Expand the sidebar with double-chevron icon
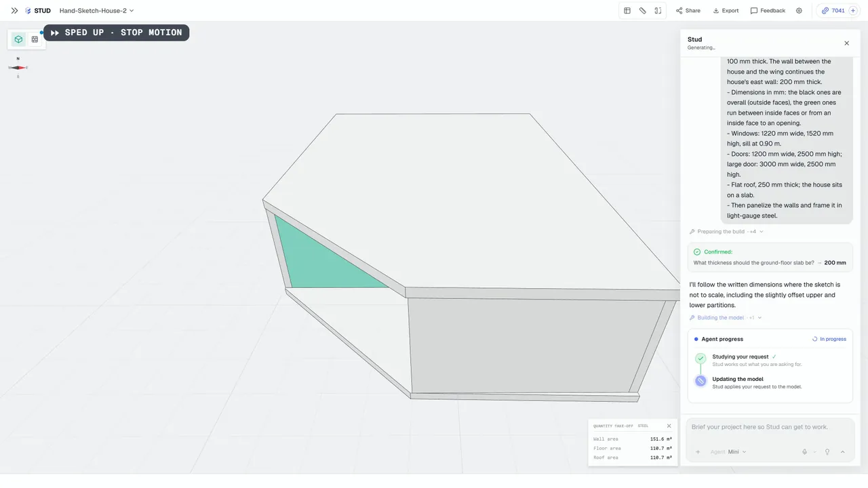Image resolution: width=868 pixels, height=488 pixels. [x=14, y=11]
